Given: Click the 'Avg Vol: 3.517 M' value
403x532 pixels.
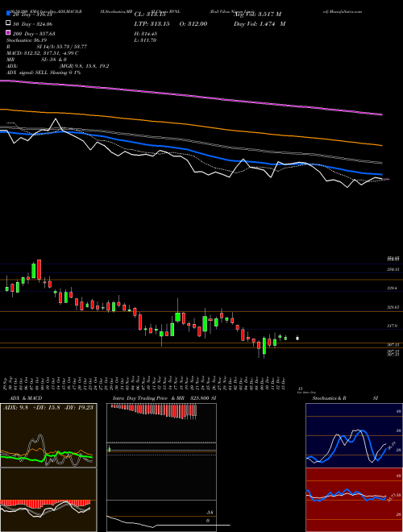Looking at the screenshot, I should pos(257,15).
